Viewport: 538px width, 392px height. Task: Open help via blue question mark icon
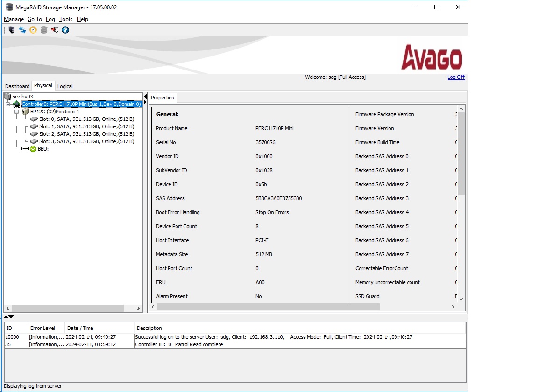click(65, 30)
